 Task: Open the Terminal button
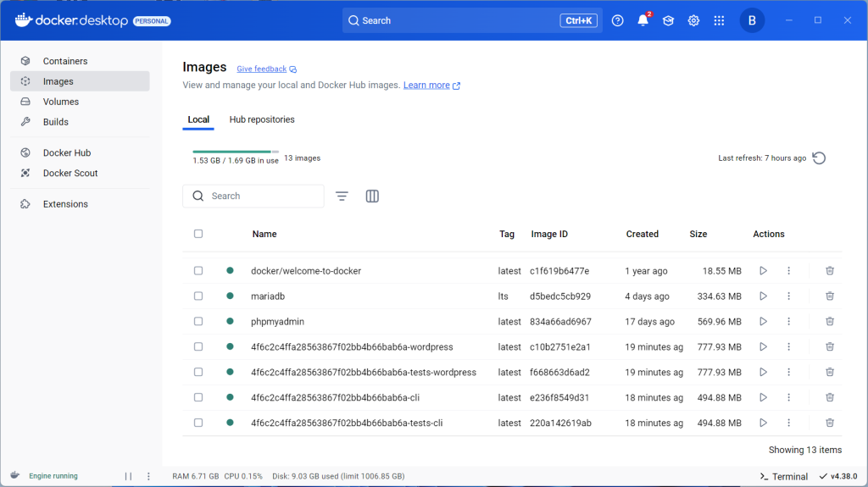[783, 476]
